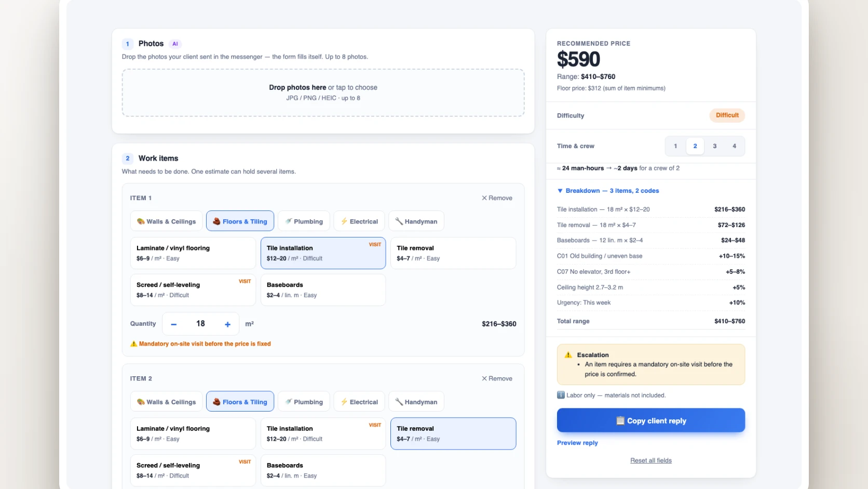Click Baseboards breakdown amount $24–$48
Screen dimensions: 868x489
coord(733,240)
